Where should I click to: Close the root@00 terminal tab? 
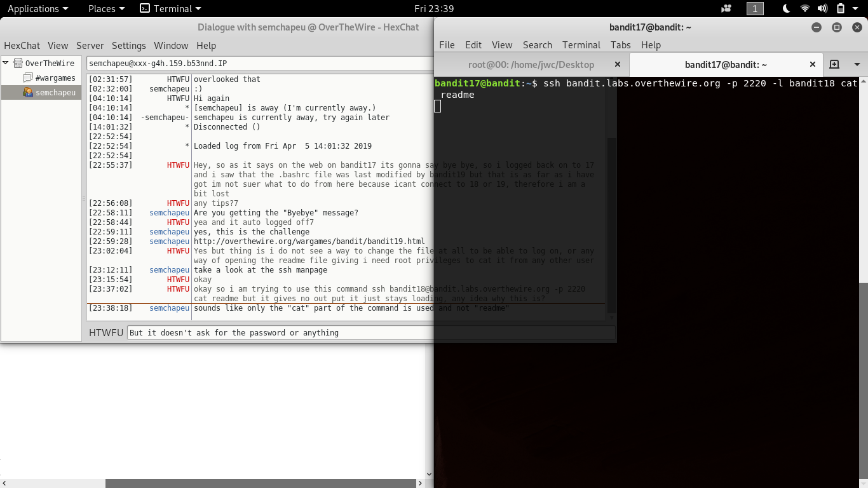point(618,65)
